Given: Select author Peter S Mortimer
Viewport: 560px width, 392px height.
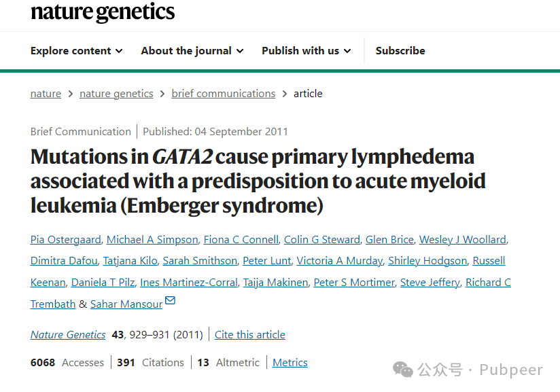Looking at the screenshot, I should [x=354, y=283].
